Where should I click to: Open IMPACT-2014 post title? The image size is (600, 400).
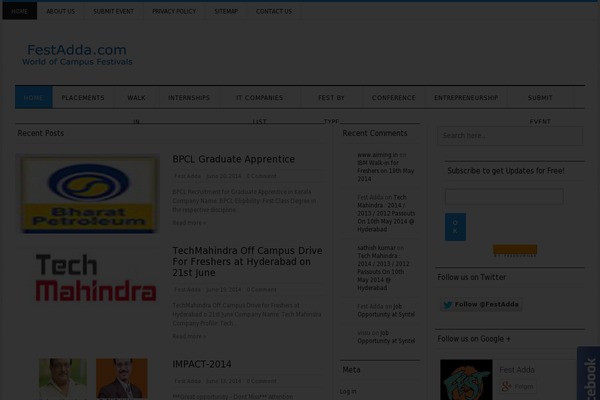click(202, 364)
